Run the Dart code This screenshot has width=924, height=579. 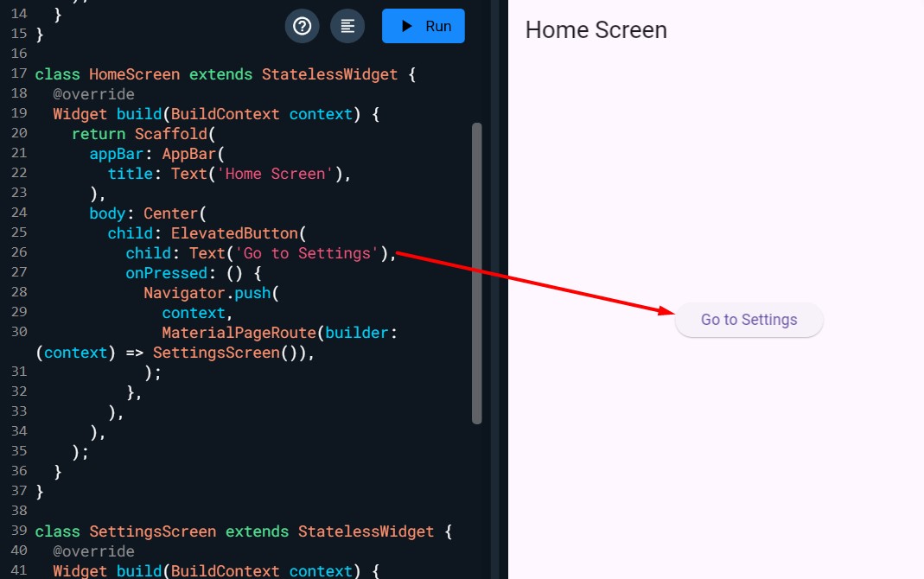coord(424,26)
